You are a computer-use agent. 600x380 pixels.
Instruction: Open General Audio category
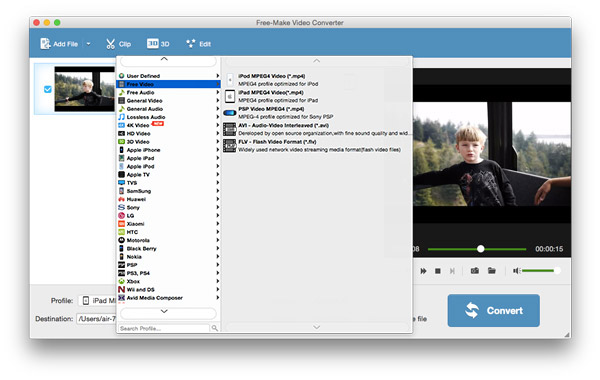(168, 109)
